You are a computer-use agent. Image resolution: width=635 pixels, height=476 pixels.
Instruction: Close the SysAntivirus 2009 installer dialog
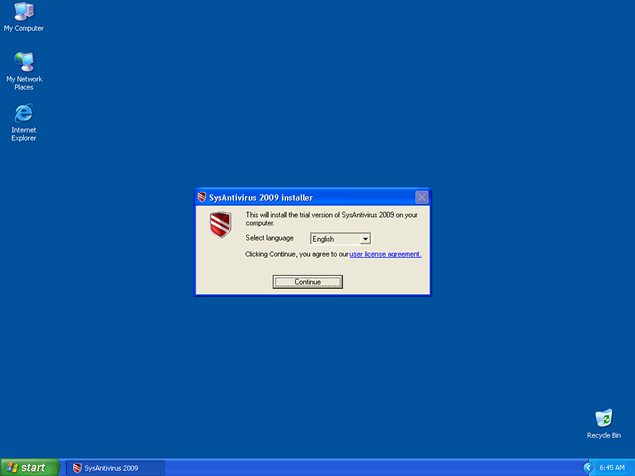421,197
